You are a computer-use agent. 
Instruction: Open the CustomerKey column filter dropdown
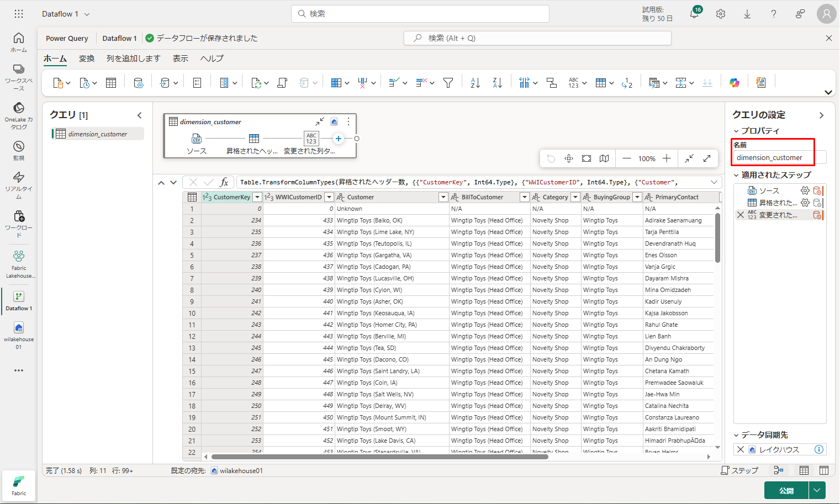tap(257, 197)
